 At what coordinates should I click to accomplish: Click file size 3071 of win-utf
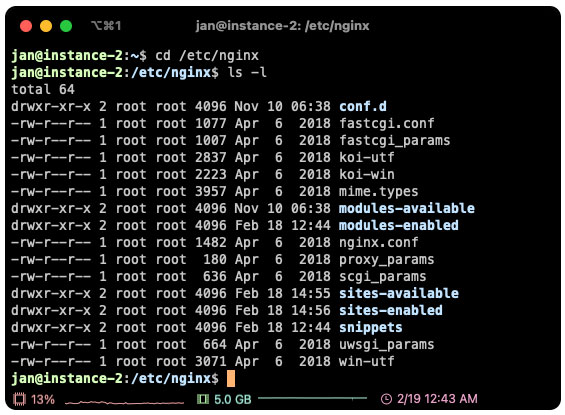(x=211, y=362)
